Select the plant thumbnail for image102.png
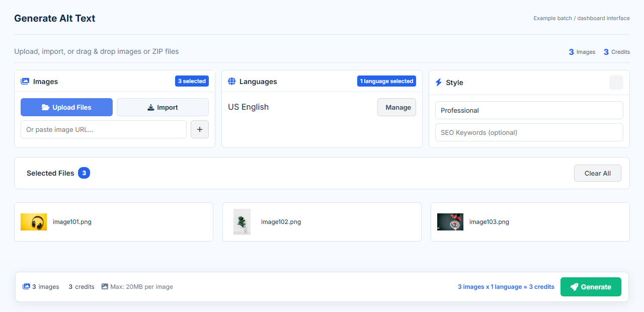 pos(242,222)
